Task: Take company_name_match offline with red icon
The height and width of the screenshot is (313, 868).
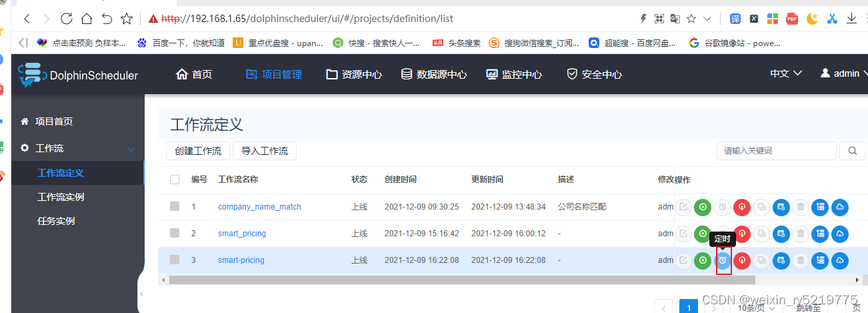Action: 742,208
